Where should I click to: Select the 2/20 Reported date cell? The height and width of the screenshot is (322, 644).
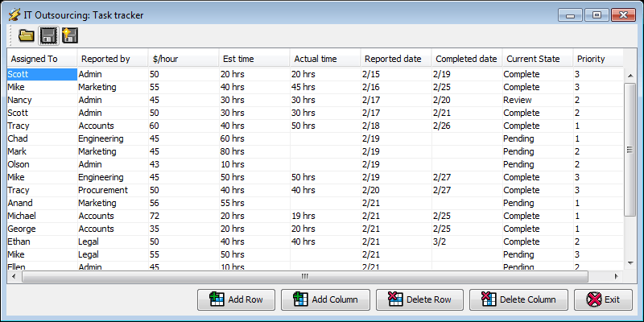click(x=396, y=190)
